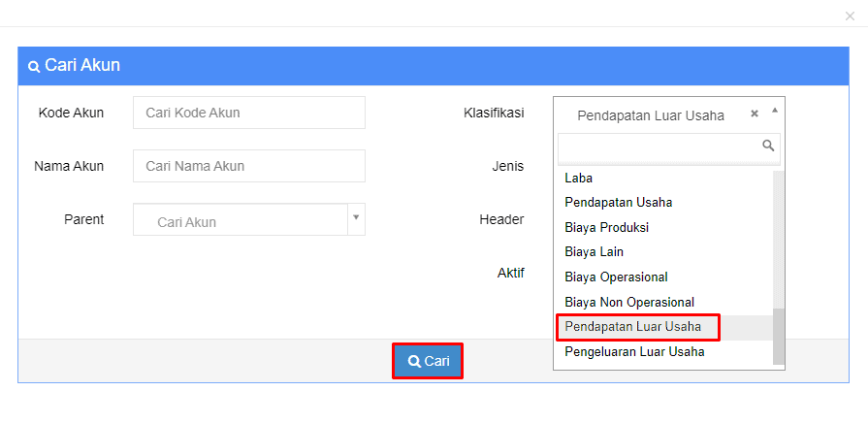Clear the selected Klasifikasi value
This screenshot has width=868, height=424.
[755, 114]
